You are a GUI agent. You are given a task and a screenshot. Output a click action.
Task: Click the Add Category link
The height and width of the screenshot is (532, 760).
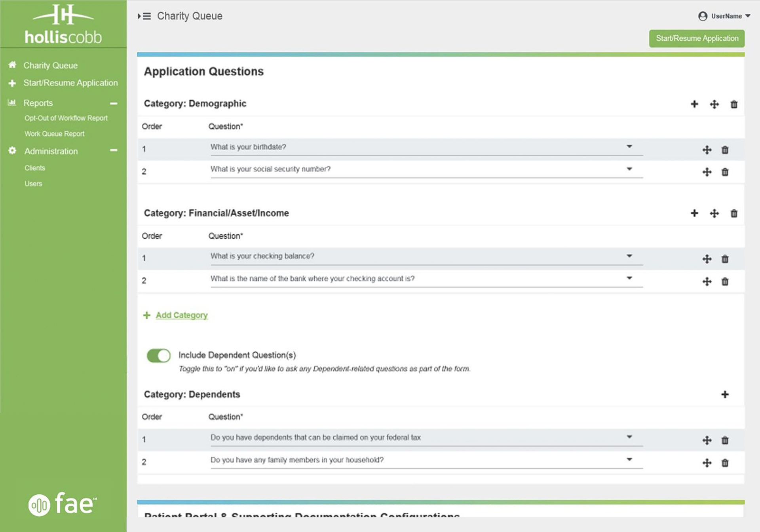pyautogui.click(x=181, y=315)
